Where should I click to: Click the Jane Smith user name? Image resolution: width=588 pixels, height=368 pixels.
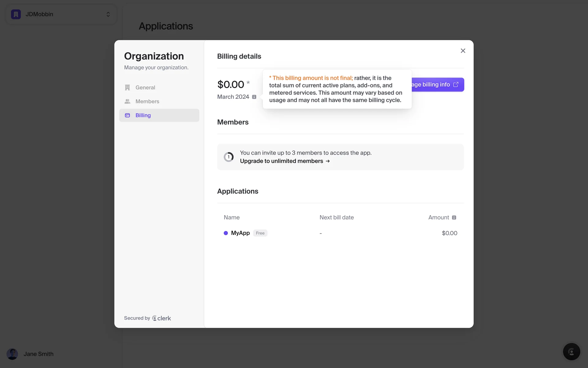tap(39, 354)
